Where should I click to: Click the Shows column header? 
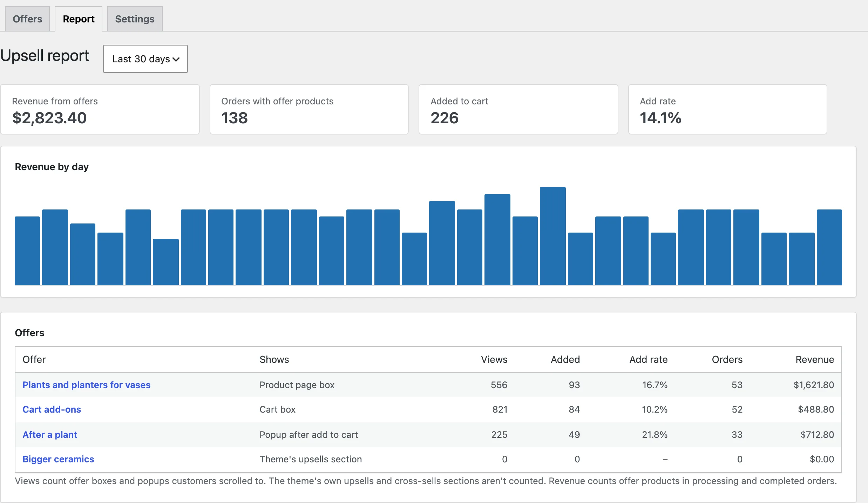(x=274, y=359)
